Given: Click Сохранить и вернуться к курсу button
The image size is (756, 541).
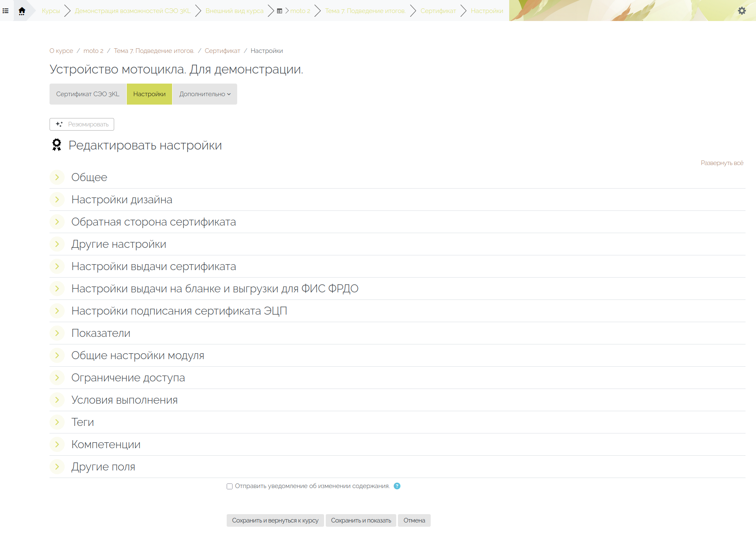Looking at the screenshot, I should coord(275,520).
